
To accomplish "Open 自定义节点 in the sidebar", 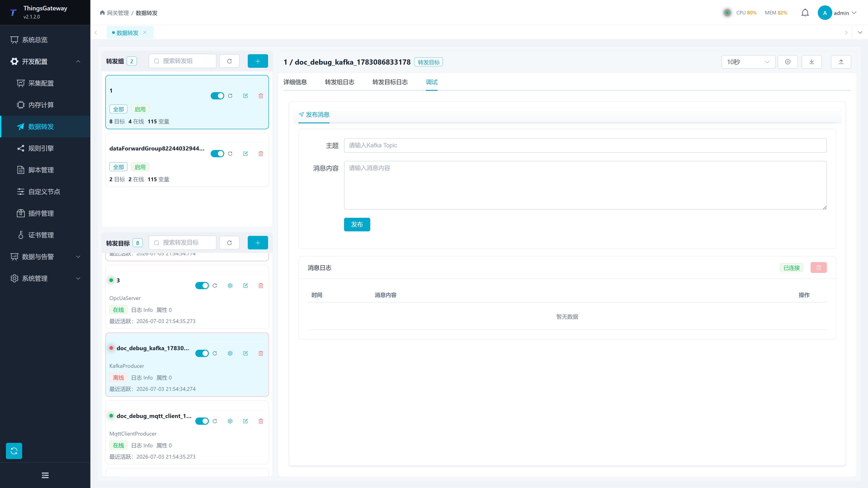I will pos(45,192).
